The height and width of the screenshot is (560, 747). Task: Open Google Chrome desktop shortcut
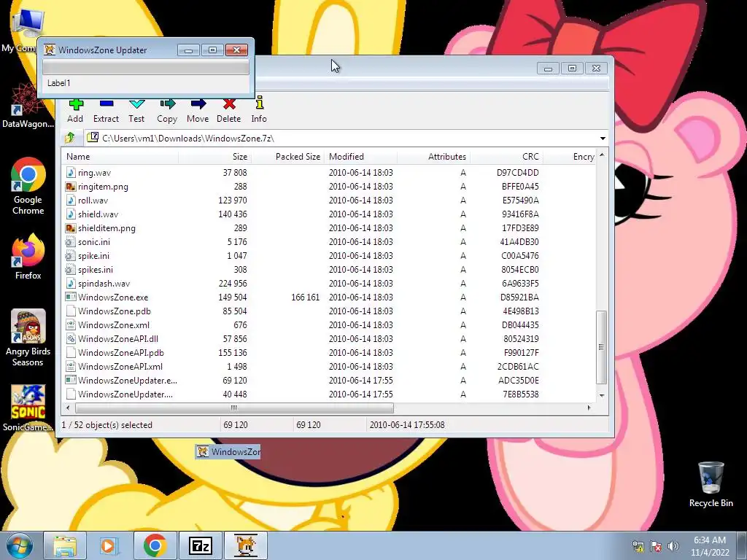pos(28,186)
